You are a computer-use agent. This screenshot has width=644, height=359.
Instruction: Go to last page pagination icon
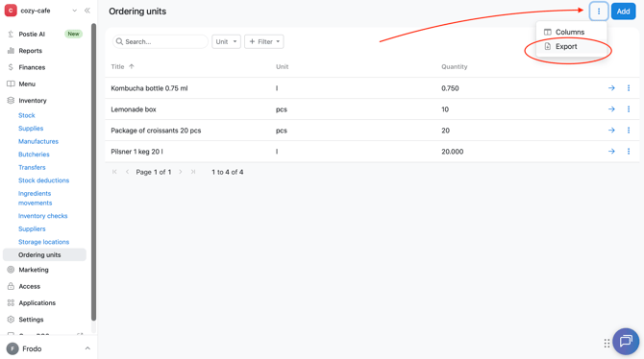(x=193, y=172)
